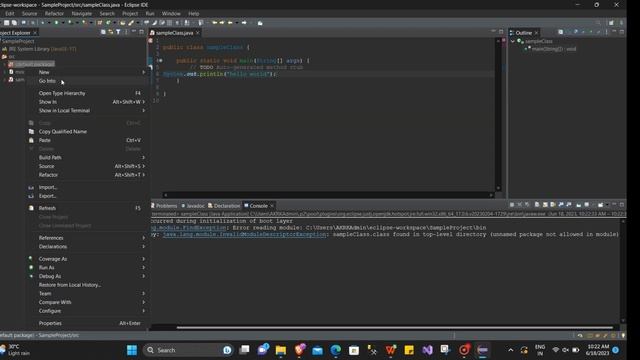Click the Save toolbar icon
Screen dimensions: 640x360
pos(7,23)
